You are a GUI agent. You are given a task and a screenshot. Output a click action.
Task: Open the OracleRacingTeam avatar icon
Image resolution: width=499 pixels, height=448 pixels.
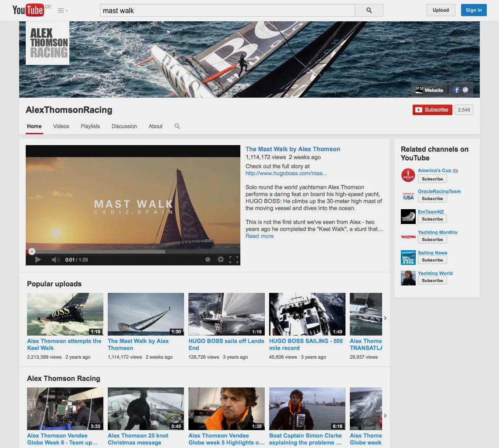pyautogui.click(x=408, y=196)
